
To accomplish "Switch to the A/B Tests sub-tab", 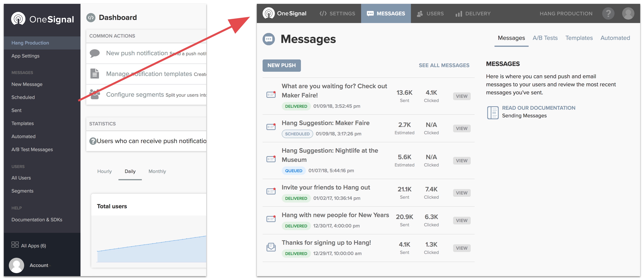I will [545, 38].
